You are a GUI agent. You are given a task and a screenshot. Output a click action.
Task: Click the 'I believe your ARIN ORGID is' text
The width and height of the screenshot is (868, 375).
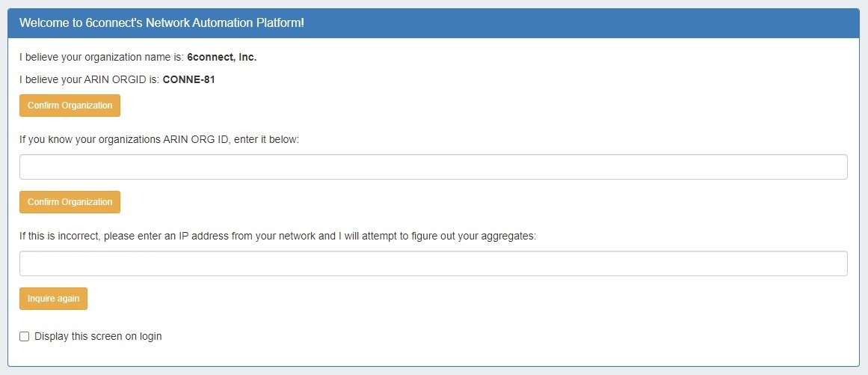(x=90, y=79)
